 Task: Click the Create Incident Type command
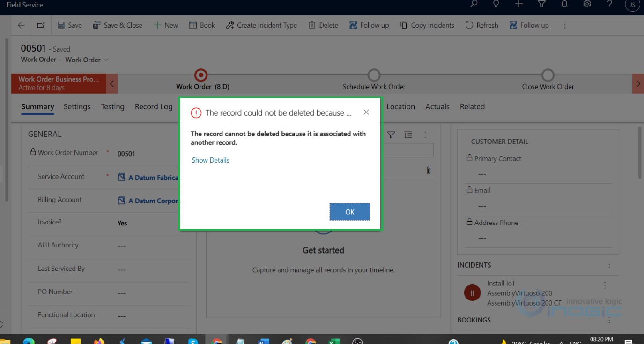261,25
